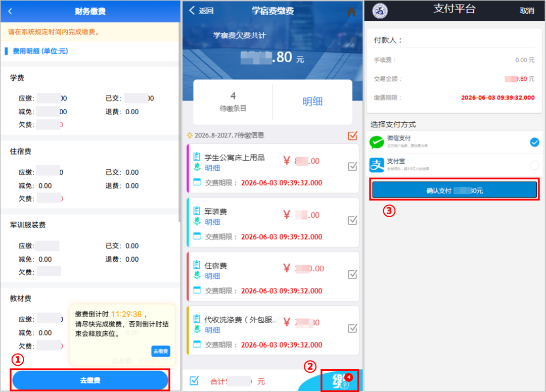Click the Alipay blue logo
The width and height of the screenshot is (546, 392).
point(377,165)
